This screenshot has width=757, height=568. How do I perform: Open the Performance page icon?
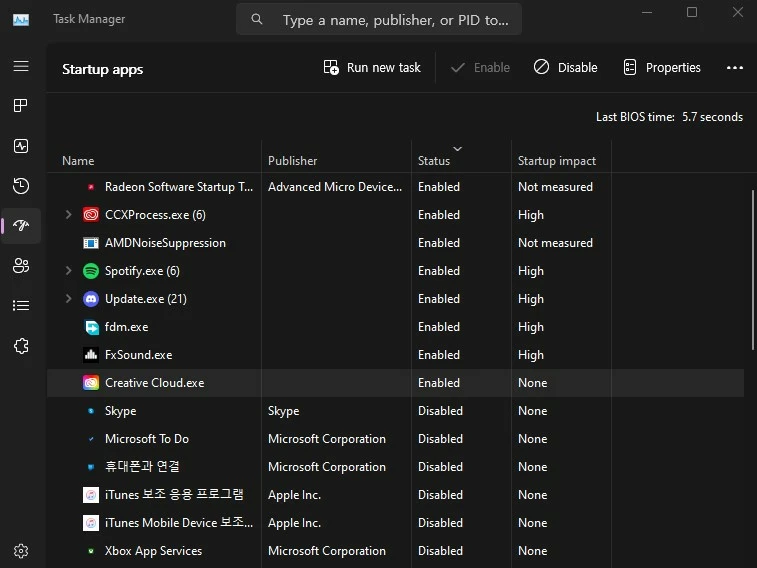[21, 146]
